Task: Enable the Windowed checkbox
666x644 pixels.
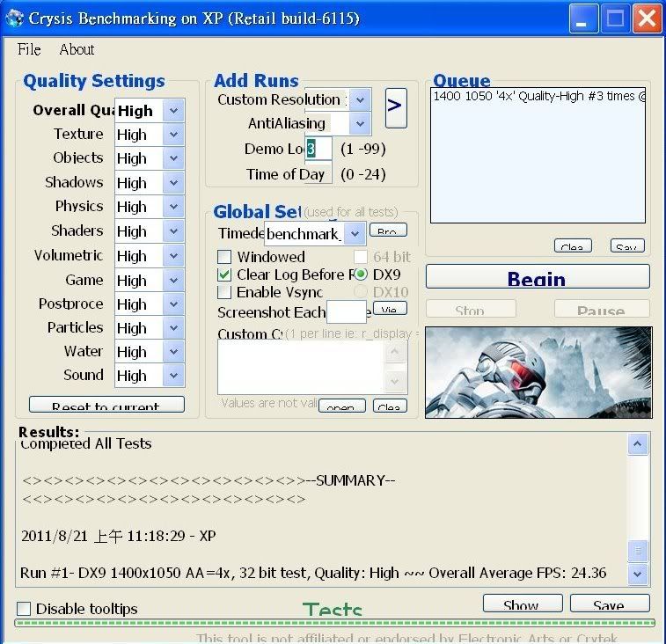Action: [x=224, y=257]
